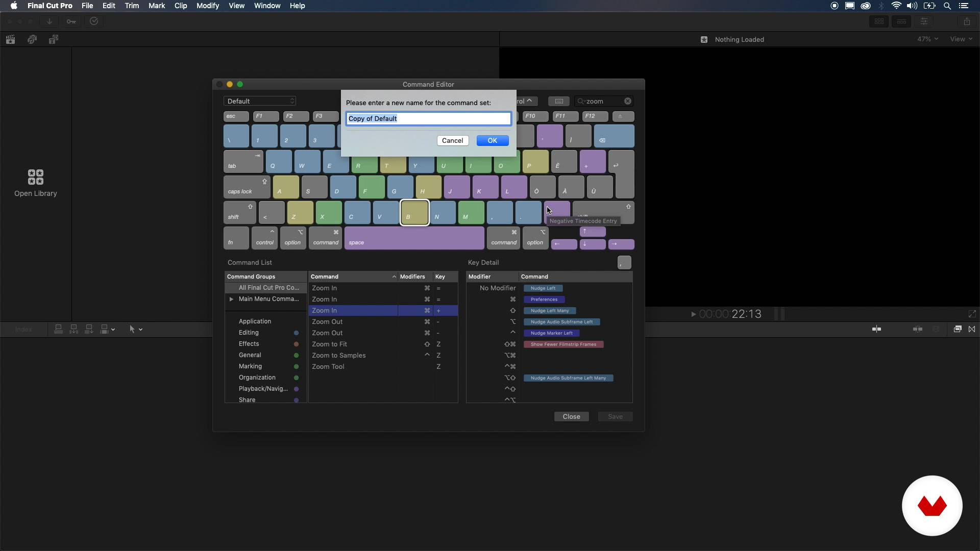Click the tab key on virtual keyboard
This screenshot has width=980, height=551.
[x=243, y=161]
